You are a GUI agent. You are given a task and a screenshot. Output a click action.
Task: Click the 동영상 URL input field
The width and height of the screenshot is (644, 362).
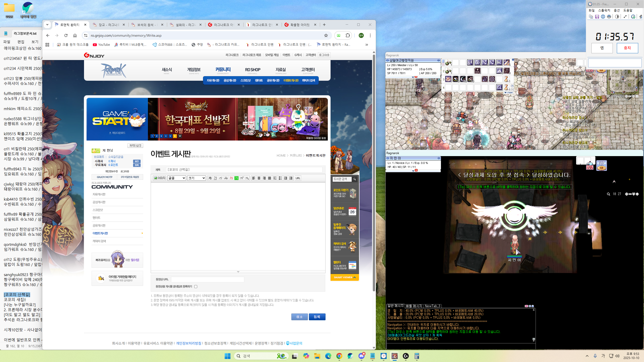pyautogui.click(x=208, y=279)
